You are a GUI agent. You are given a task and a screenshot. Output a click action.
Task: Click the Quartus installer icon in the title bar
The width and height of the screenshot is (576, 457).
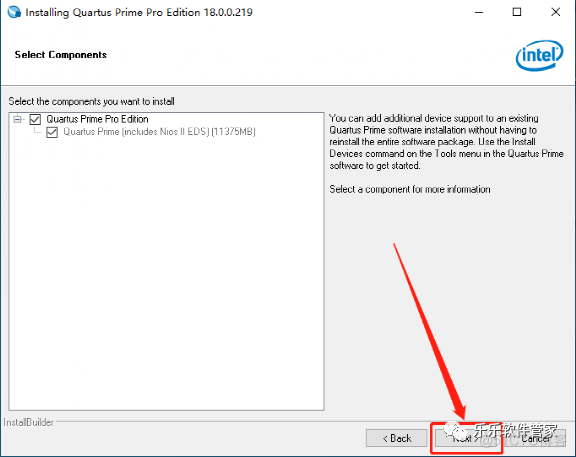point(14,12)
